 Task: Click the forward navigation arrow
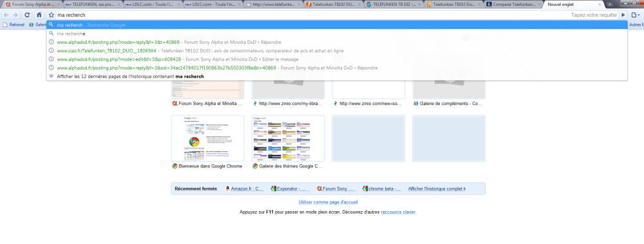(x=15, y=15)
